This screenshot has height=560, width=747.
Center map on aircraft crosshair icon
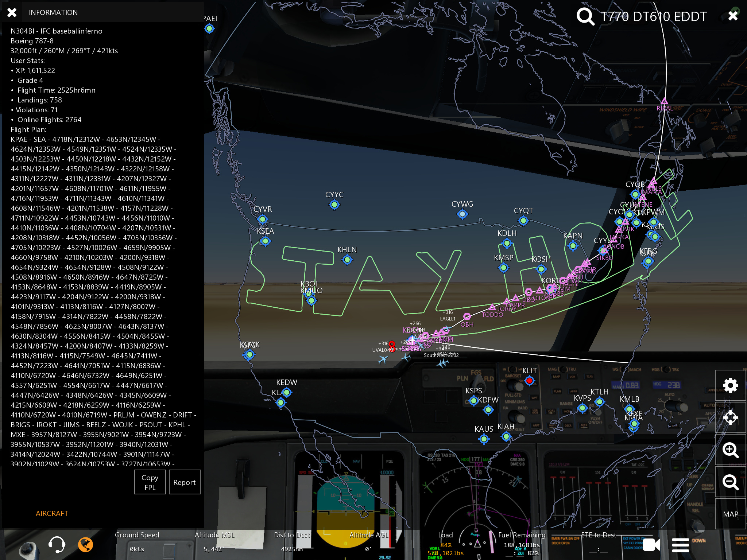pos(730,417)
